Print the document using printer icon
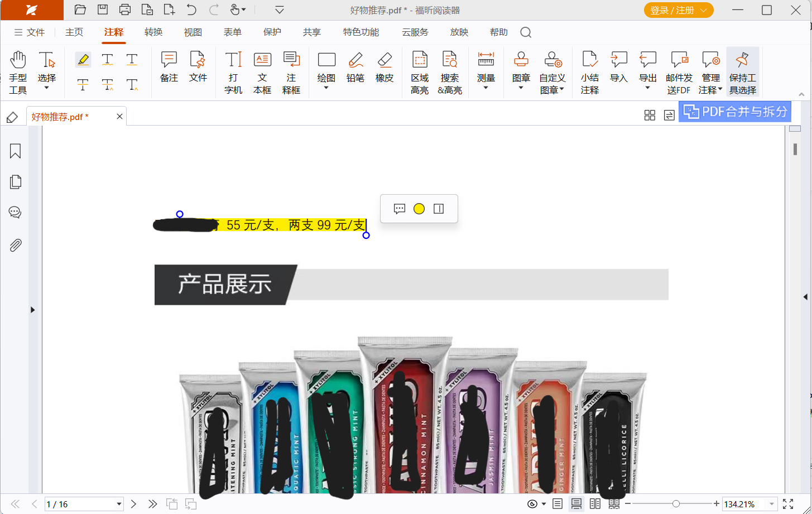 pos(125,9)
